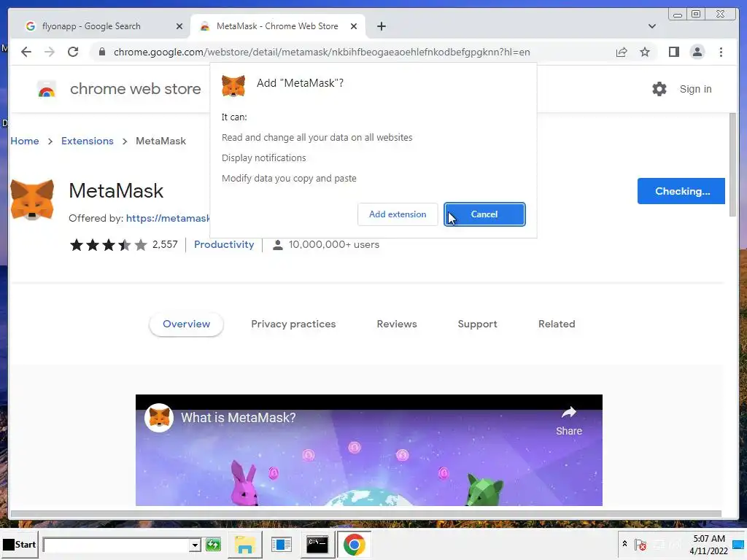
Task: Click the star rating icons
Action: coord(109,245)
